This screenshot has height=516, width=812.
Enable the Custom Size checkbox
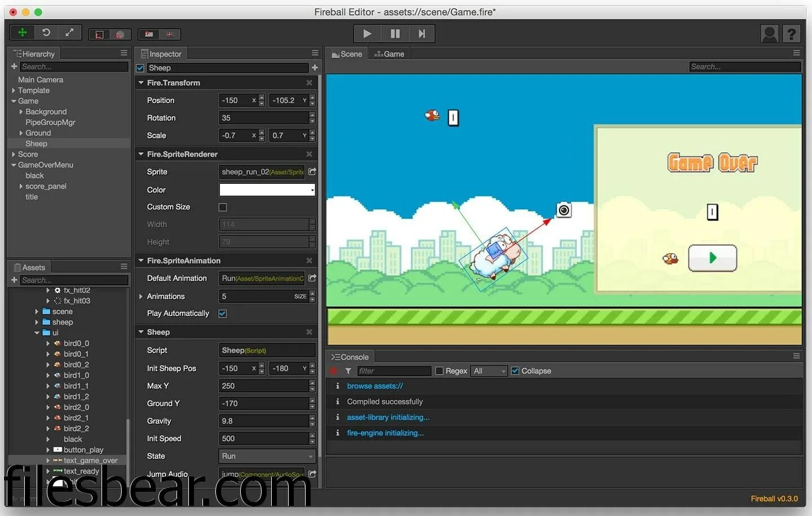click(223, 208)
